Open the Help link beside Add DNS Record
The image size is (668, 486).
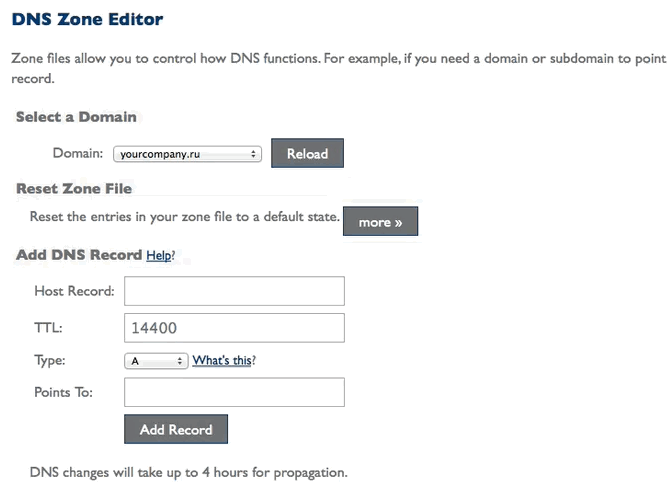pyautogui.click(x=158, y=256)
